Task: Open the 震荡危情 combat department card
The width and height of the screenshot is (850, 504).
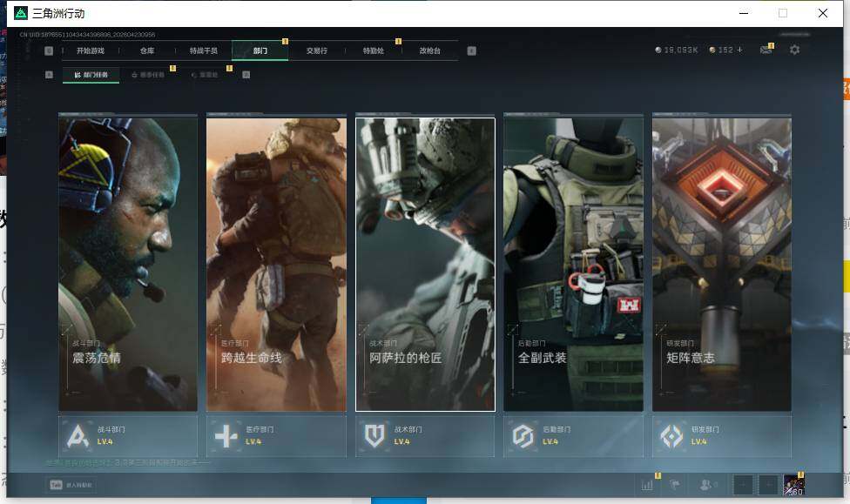Action: coord(128,264)
